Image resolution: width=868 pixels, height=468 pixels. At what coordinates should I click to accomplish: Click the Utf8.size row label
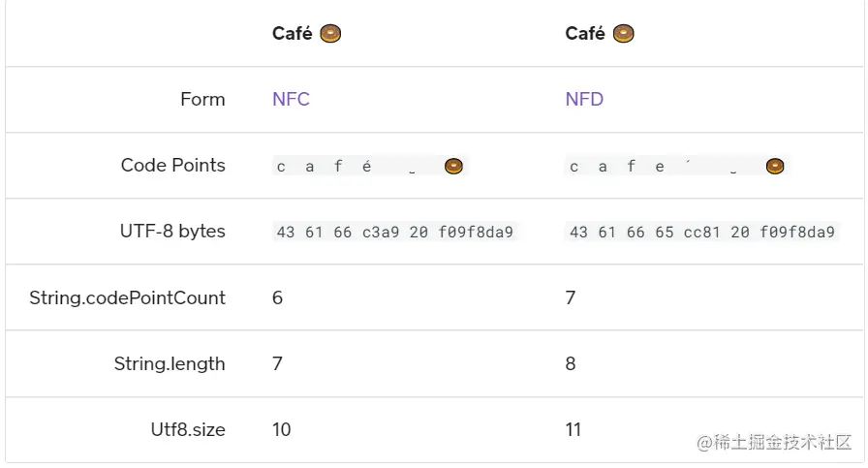[x=188, y=430]
